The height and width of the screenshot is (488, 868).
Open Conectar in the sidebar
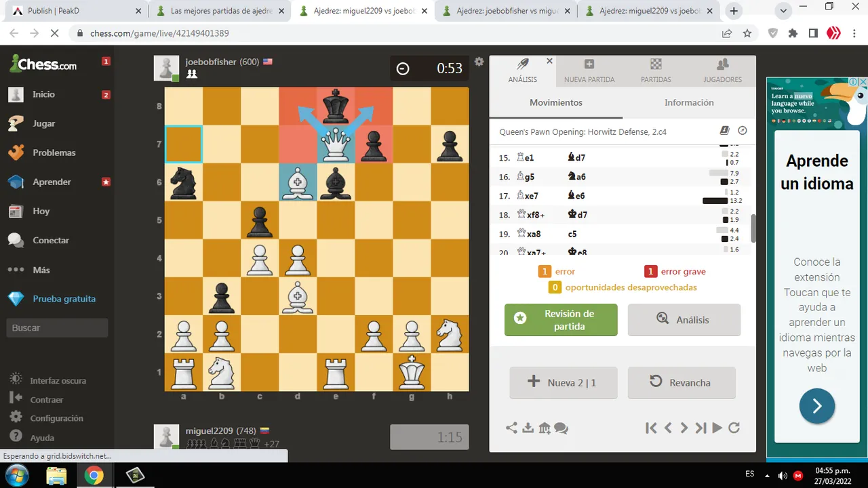click(51, 240)
